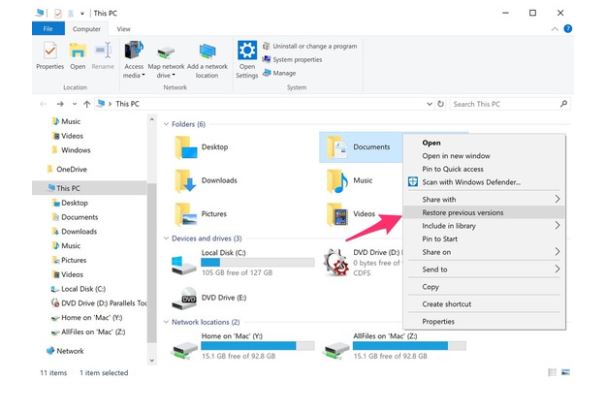Select OneDrive in sidebar

(67, 169)
